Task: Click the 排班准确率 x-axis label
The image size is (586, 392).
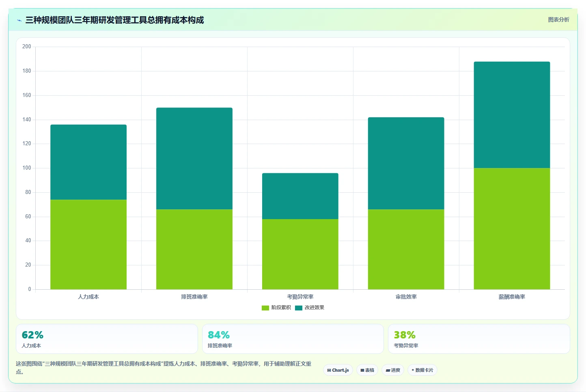Action: (x=194, y=297)
